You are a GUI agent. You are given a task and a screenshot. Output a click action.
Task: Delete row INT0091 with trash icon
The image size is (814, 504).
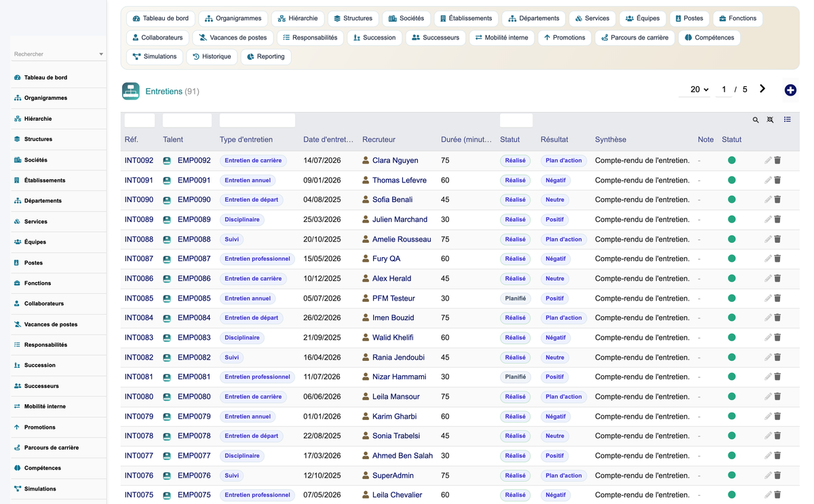778,180
